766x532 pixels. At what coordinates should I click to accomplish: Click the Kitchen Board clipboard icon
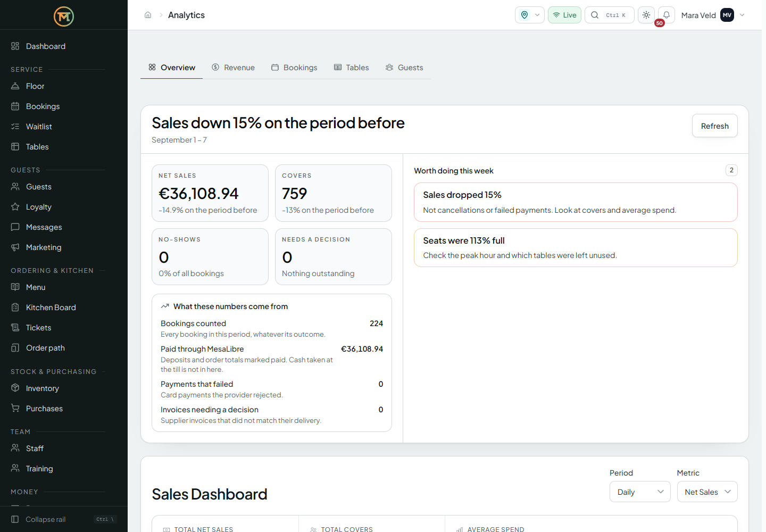point(15,307)
